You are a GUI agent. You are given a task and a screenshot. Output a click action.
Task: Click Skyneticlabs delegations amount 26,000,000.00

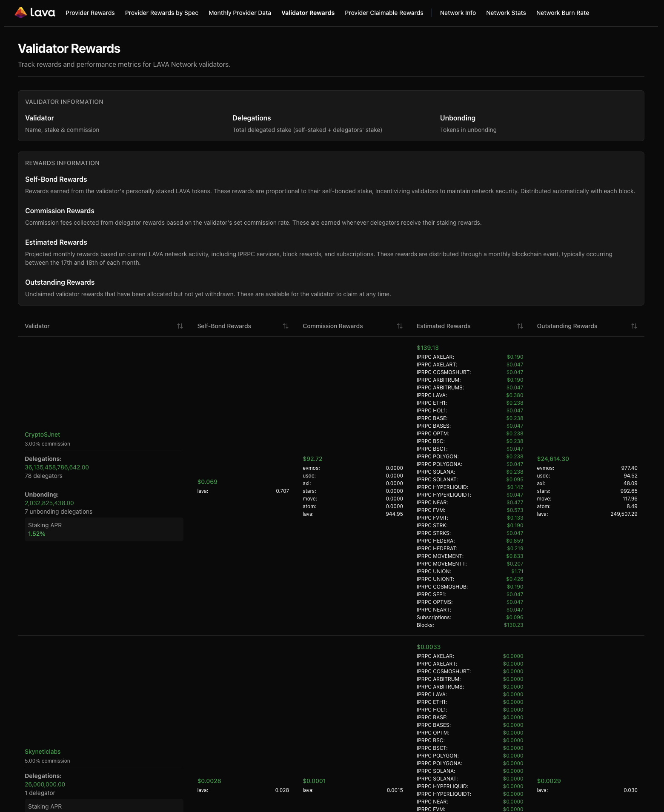click(45, 784)
